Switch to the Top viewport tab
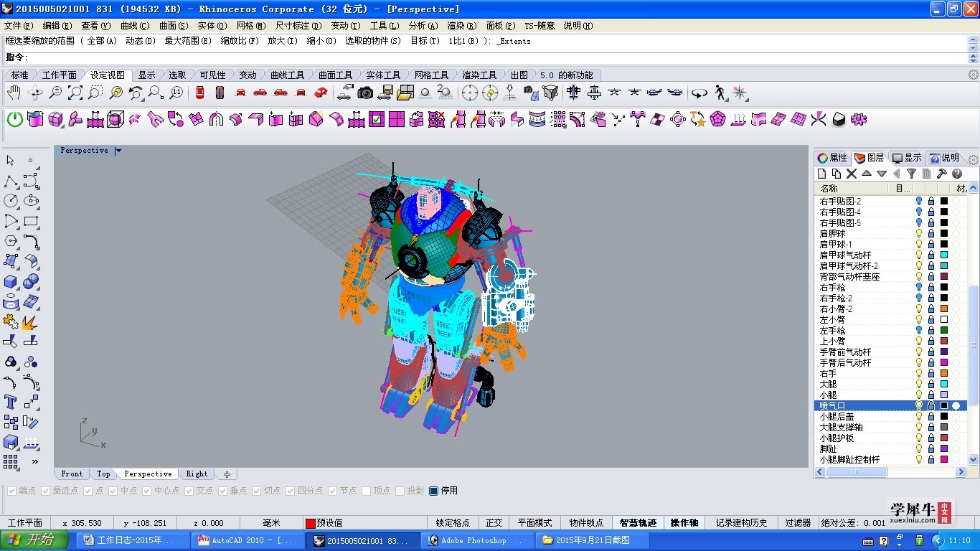Screen dimensions: 980x551 [103, 474]
